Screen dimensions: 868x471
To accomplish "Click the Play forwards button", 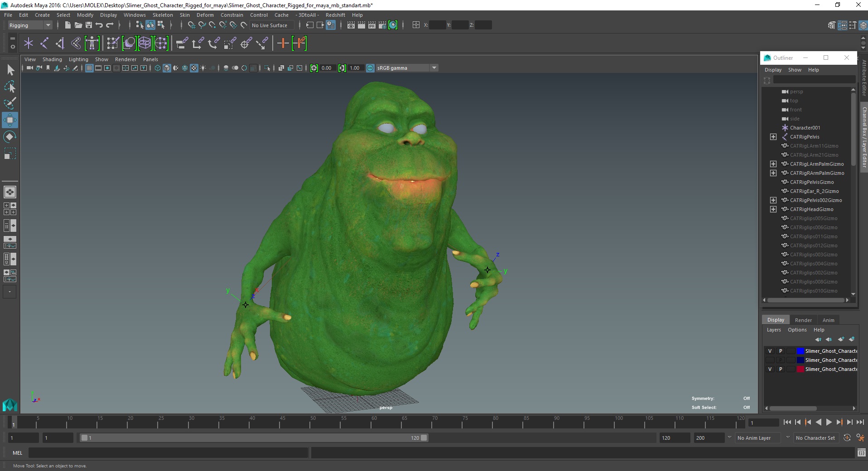I will (x=829, y=422).
